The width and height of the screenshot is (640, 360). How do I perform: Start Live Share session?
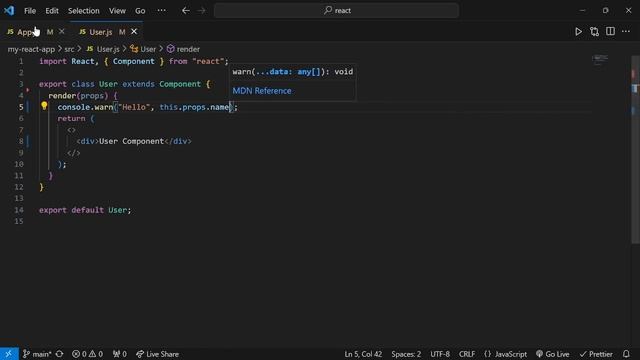[x=157, y=354]
